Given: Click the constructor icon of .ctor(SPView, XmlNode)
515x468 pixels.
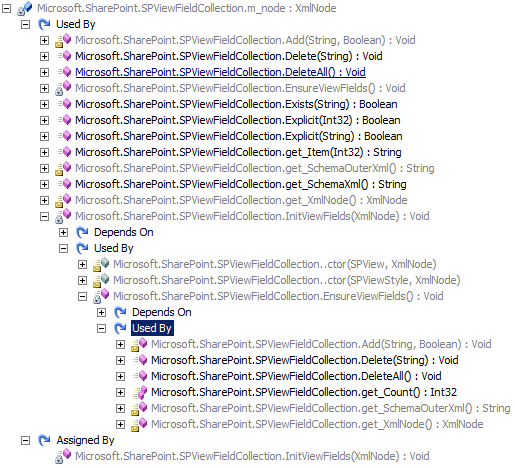Looking at the screenshot, I should pyautogui.click(x=101, y=264).
